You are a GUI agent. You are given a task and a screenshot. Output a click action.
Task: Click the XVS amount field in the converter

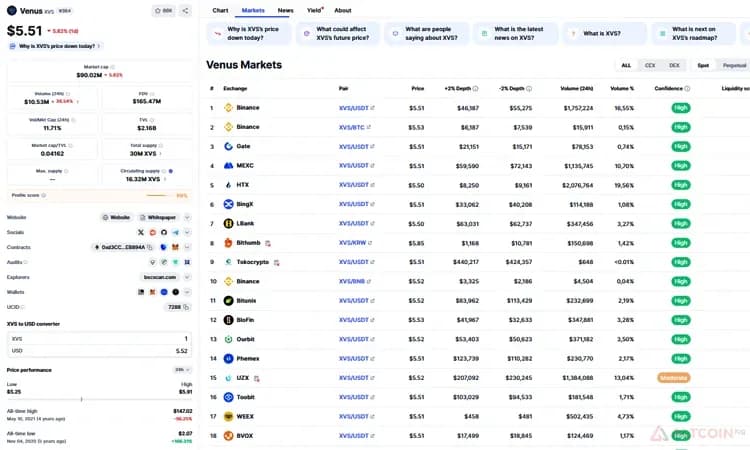(x=99, y=339)
